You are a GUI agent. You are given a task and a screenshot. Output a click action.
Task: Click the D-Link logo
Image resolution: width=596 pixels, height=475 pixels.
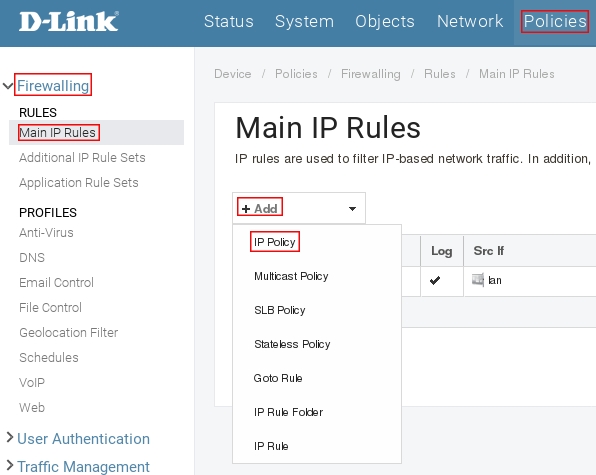point(69,21)
